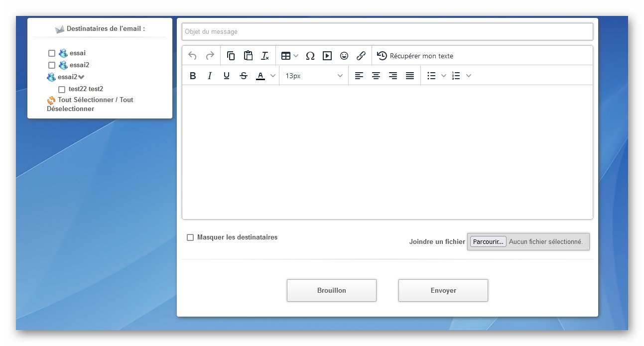Check the essai recipient checkbox

click(52, 53)
